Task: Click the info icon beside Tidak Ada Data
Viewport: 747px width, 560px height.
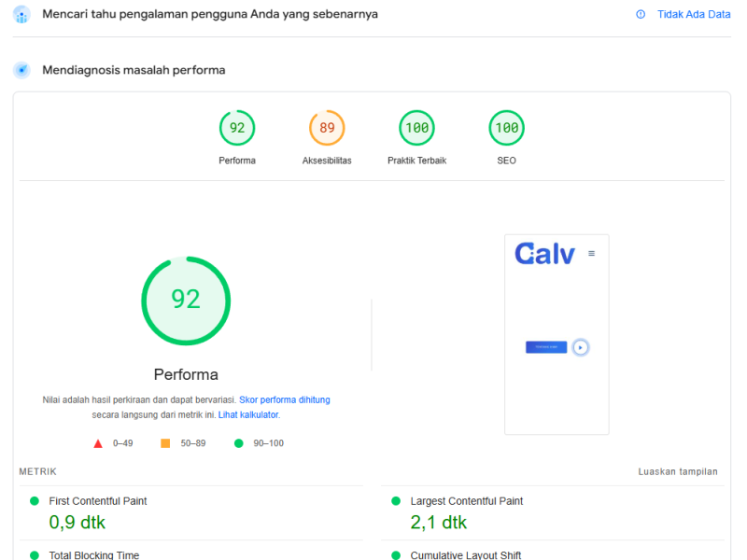Action: pyautogui.click(x=641, y=14)
